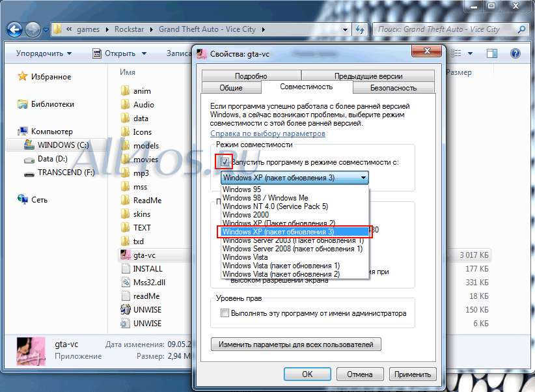Switch to the Предыдущие версии tab
Viewport: 535px width, 392px height.
pos(368,76)
